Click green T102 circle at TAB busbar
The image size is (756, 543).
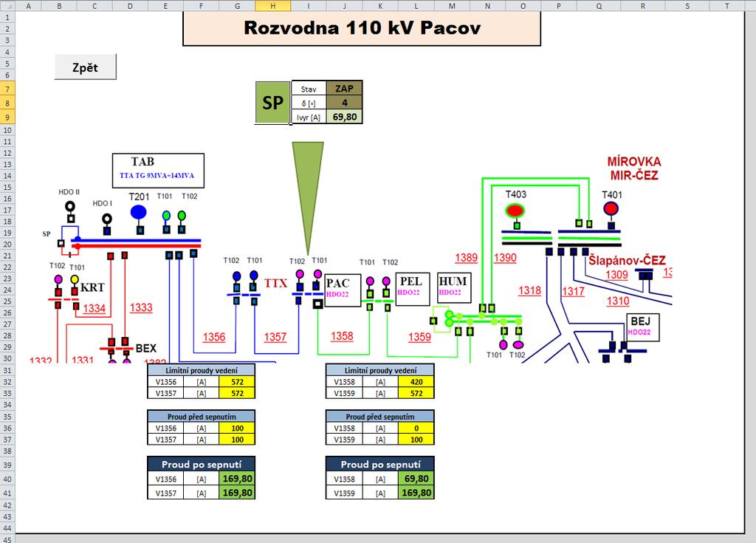click(182, 215)
